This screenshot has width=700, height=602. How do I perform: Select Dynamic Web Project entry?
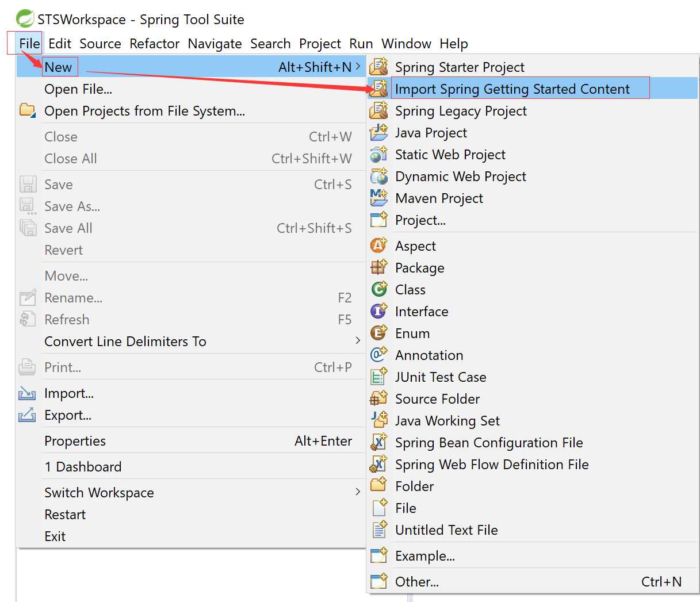point(533,176)
